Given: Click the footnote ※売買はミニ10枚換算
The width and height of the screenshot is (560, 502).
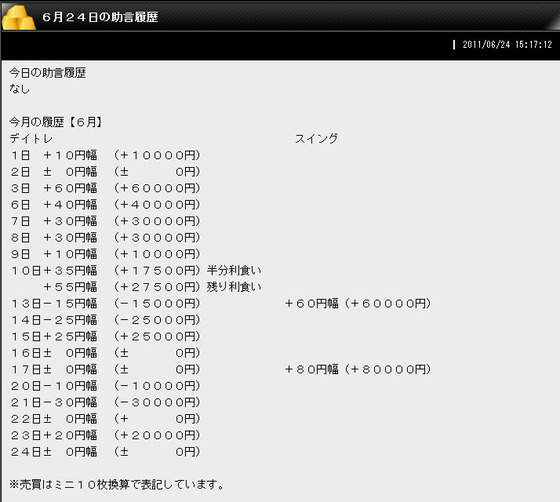Looking at the screenshot, I should (117, 485).
